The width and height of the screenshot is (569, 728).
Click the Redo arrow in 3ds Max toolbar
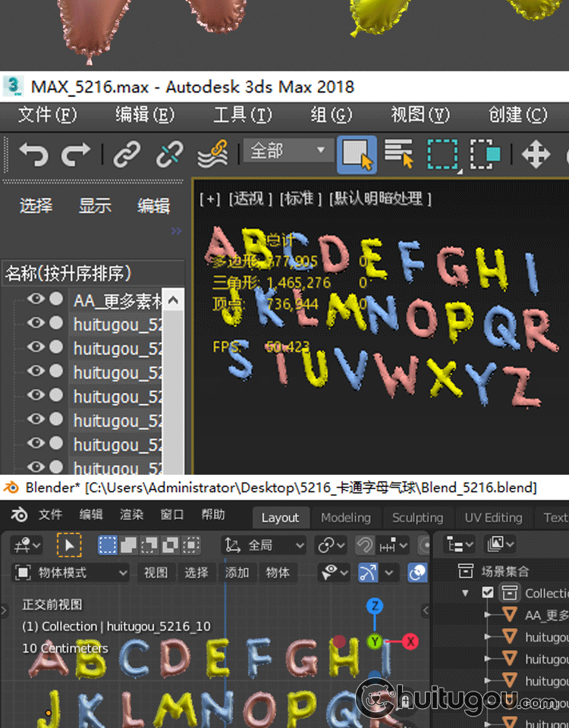tap(75, 154)
